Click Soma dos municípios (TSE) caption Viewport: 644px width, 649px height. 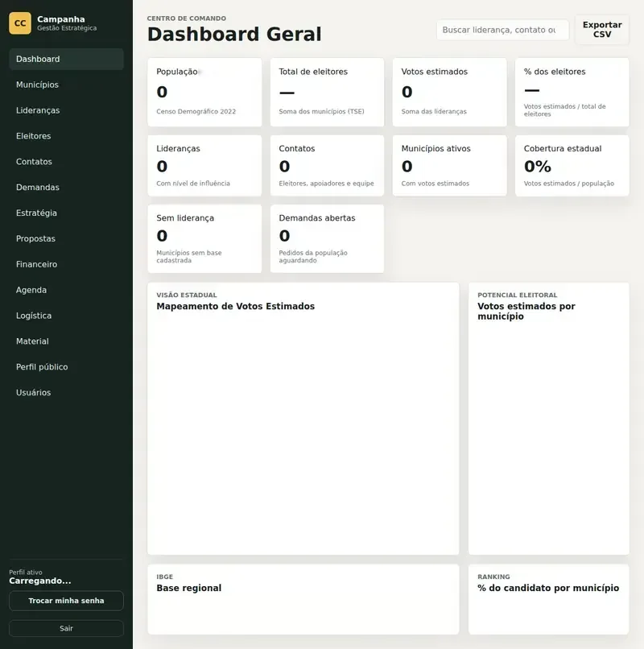[321, 111]
